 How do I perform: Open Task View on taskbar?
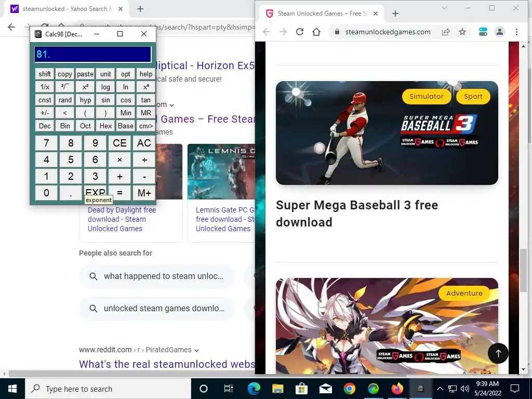[x=229, y=389]
